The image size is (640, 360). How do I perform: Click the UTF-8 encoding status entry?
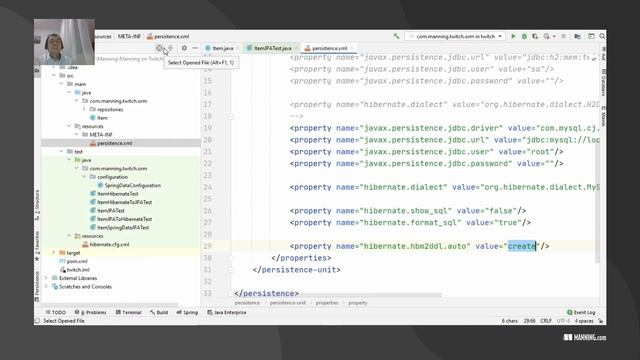[563, 321]
